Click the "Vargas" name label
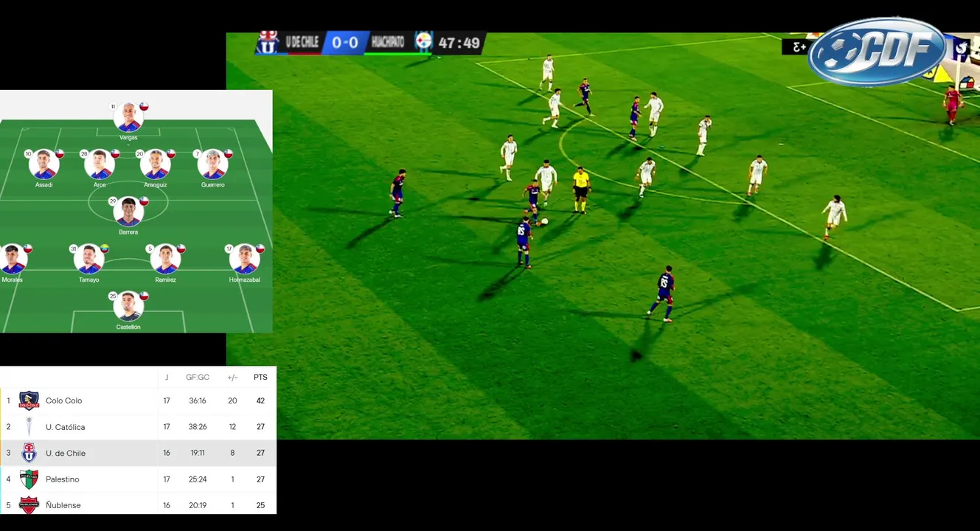 [128, 138]
